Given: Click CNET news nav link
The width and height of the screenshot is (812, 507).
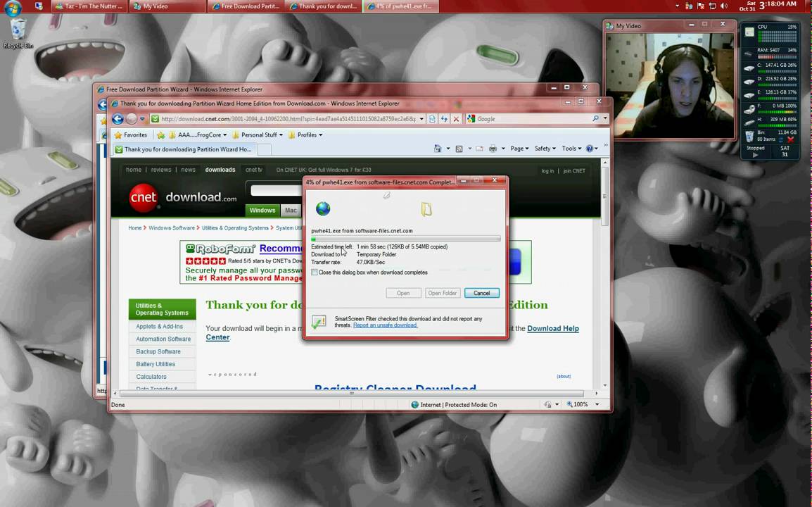Looking at the screenshot, I should 188,170.
